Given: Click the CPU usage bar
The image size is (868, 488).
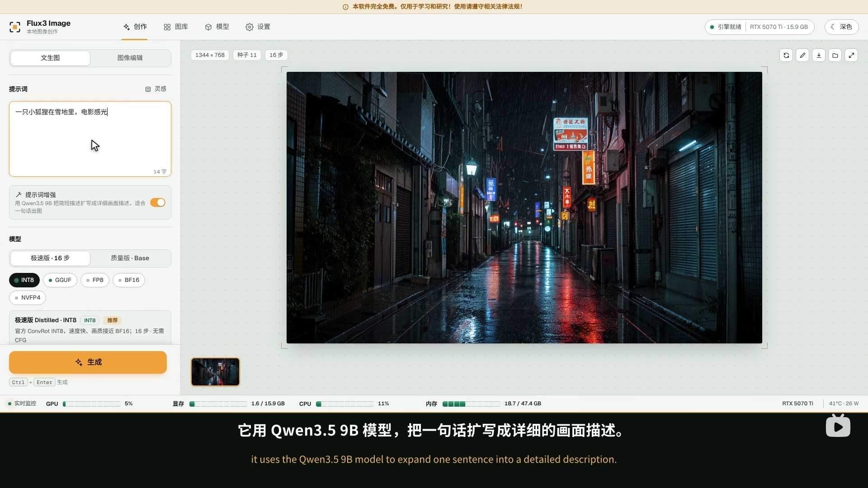Looking at the screenshot, I should click(345, 404).
